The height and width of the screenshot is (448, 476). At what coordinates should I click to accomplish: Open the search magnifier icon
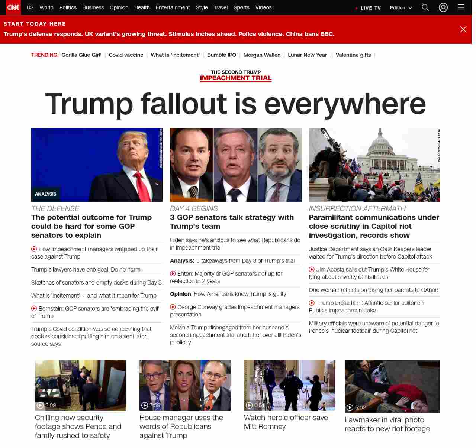pyautogui.click(x=425, y=7)
